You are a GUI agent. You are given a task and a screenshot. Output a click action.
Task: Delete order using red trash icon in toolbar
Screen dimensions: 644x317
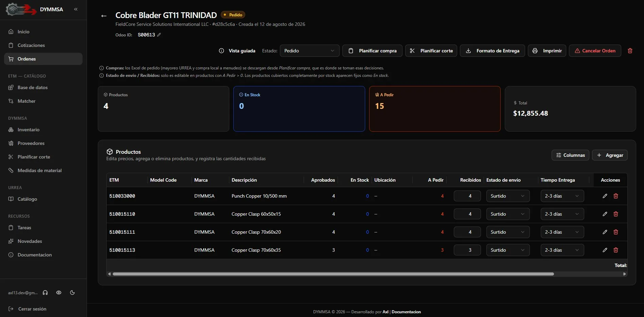click(x=630, y=51)
